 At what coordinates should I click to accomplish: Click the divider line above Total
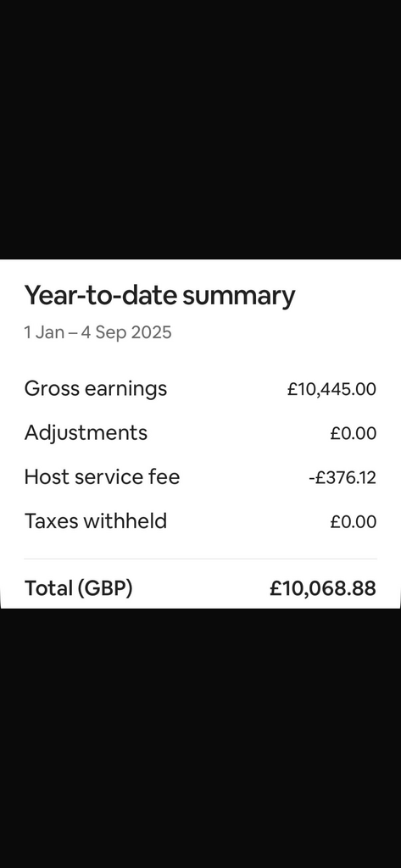pyautogui.click(x=200, y=559)
